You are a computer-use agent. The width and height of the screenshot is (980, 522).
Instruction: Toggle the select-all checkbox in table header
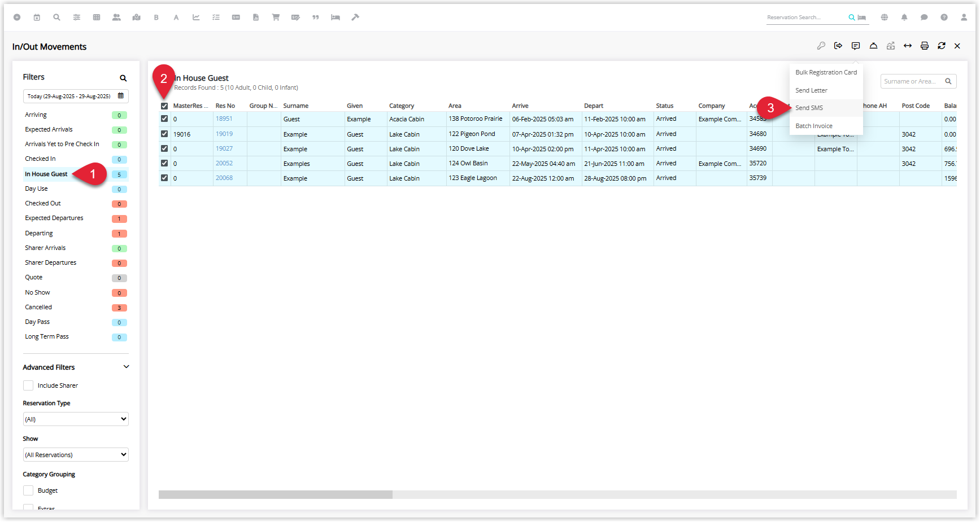coord(164,106)
